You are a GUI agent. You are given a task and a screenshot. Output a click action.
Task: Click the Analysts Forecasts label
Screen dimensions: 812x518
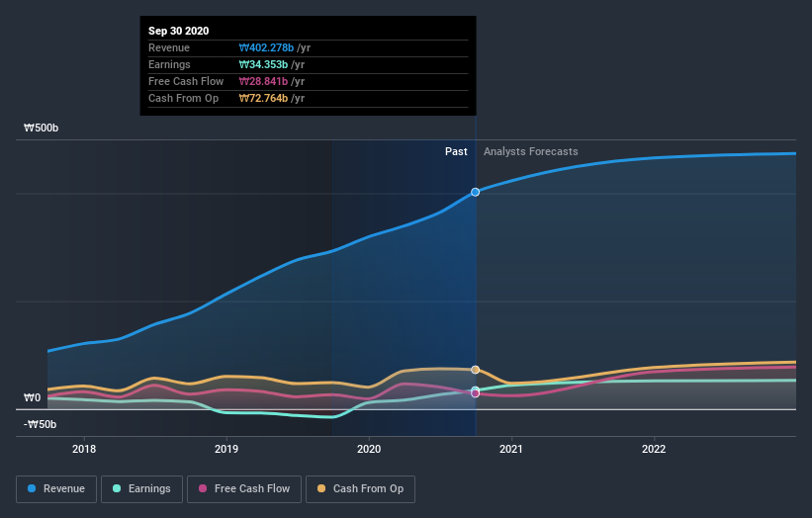pos(531,151)
